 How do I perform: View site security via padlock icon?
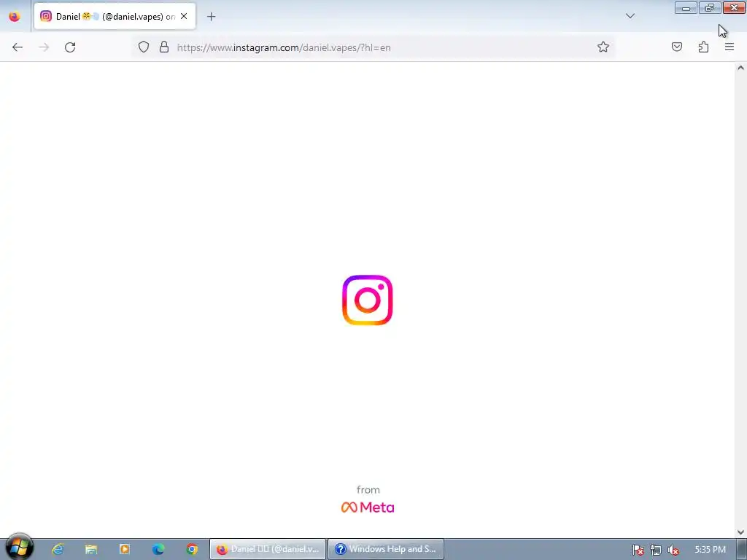click(x=164, y=47)
